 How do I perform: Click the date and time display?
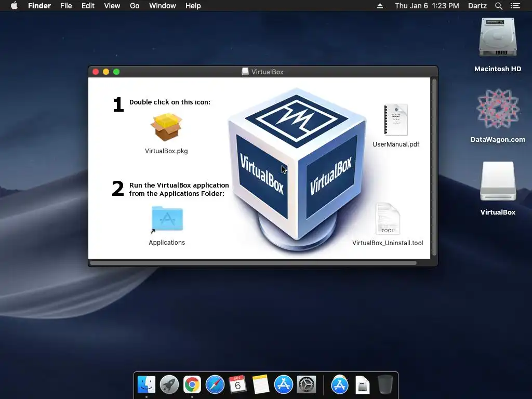pyautogui.click(x=427, y=6)
